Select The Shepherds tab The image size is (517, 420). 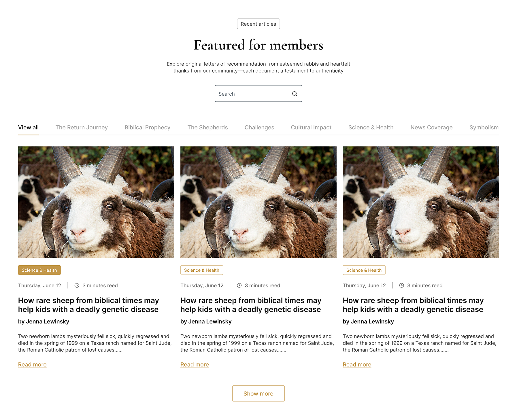coord(207,127)
